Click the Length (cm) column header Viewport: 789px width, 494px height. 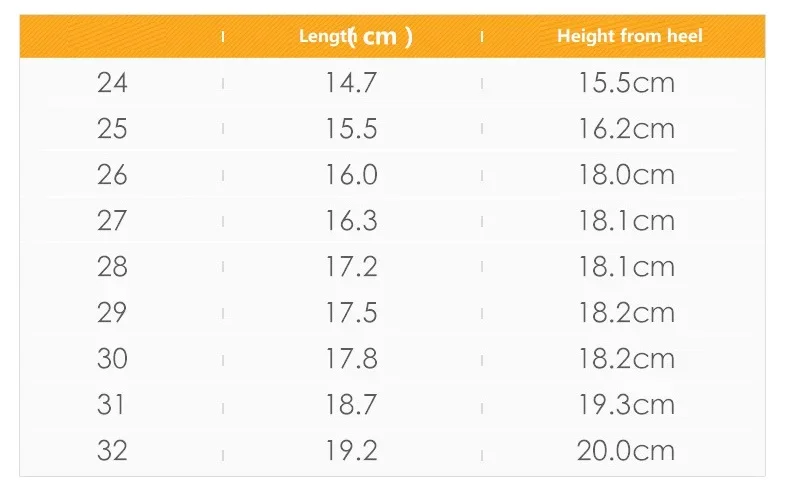tap(355, 36)
